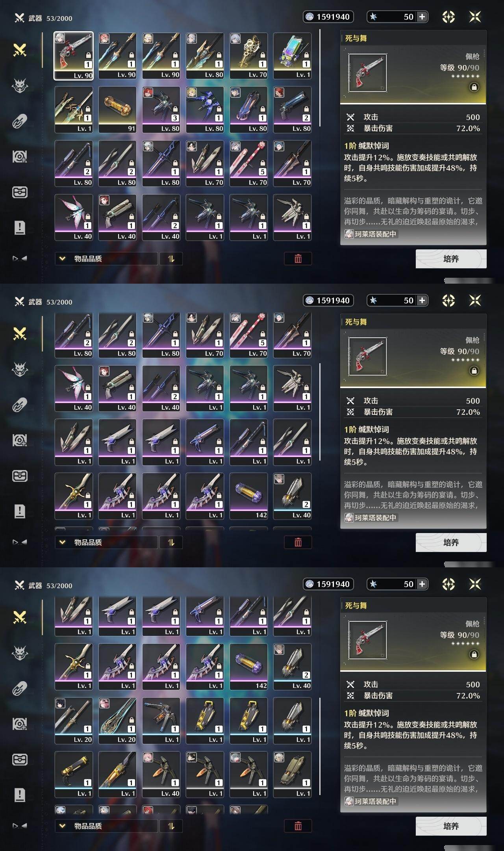This screenshot has height=851, width=504.
Task: Toggle sort order arrows in topmost screenshot
Action: click(171, 258)
